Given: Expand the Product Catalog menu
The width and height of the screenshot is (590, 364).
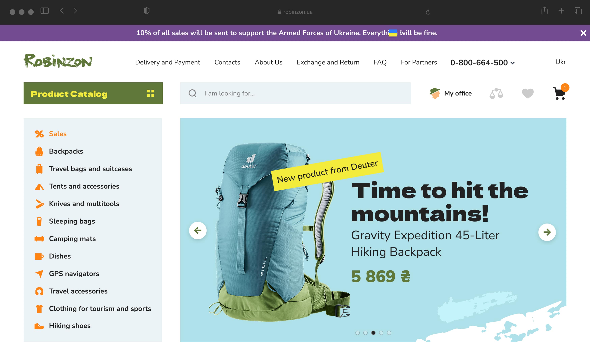Looking at the screenshot, I should pyautogui.click(x=93, y=93).
